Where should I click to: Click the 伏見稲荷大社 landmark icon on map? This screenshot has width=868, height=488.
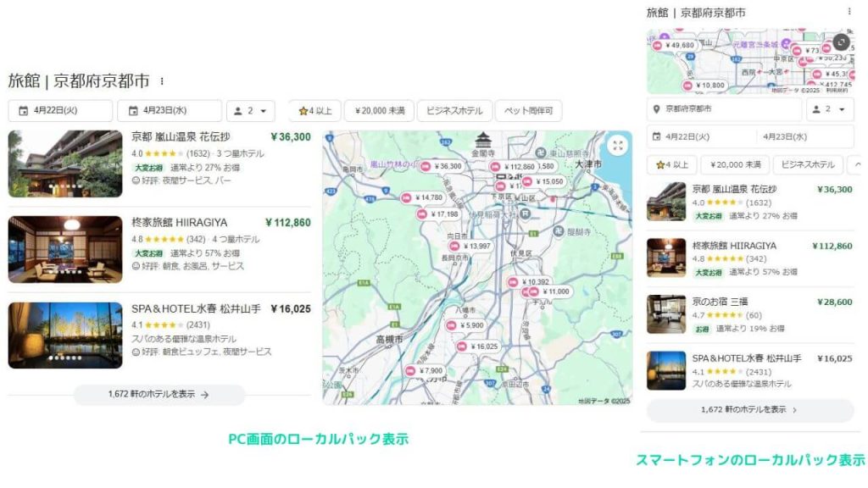(x=526, y=213)
